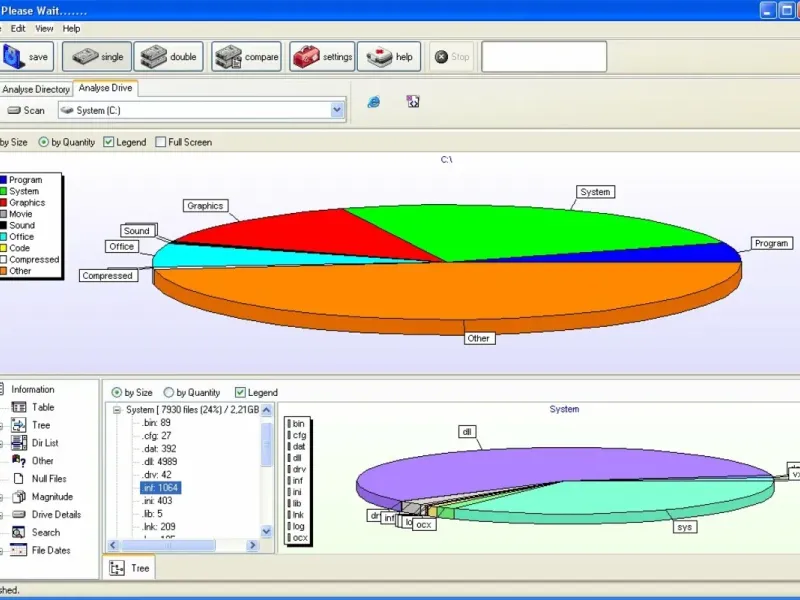The height and width of the screenshot is (600, 800).
Task: Click the Tree tab at bottom
Action: 129,568
